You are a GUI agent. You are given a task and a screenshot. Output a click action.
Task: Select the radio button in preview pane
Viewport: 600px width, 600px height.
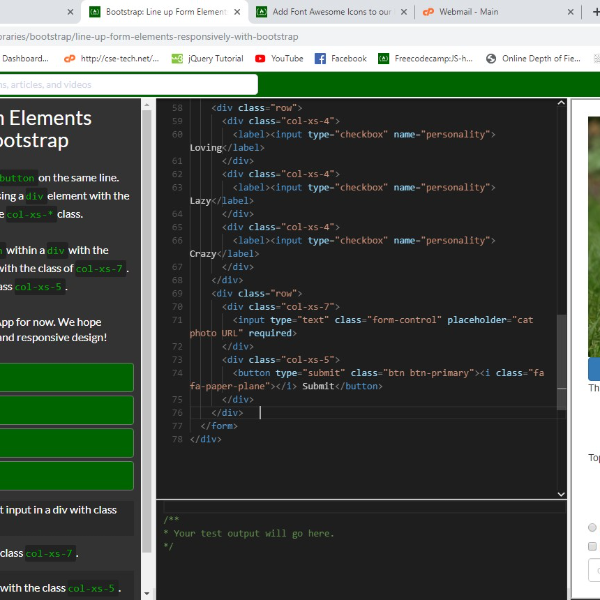[592, 527]
